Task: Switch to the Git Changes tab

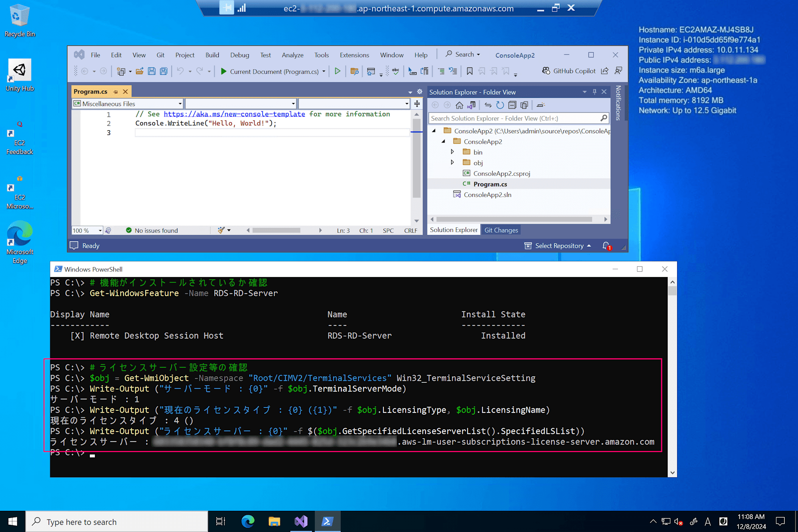Action: click(x=501, y=230)
